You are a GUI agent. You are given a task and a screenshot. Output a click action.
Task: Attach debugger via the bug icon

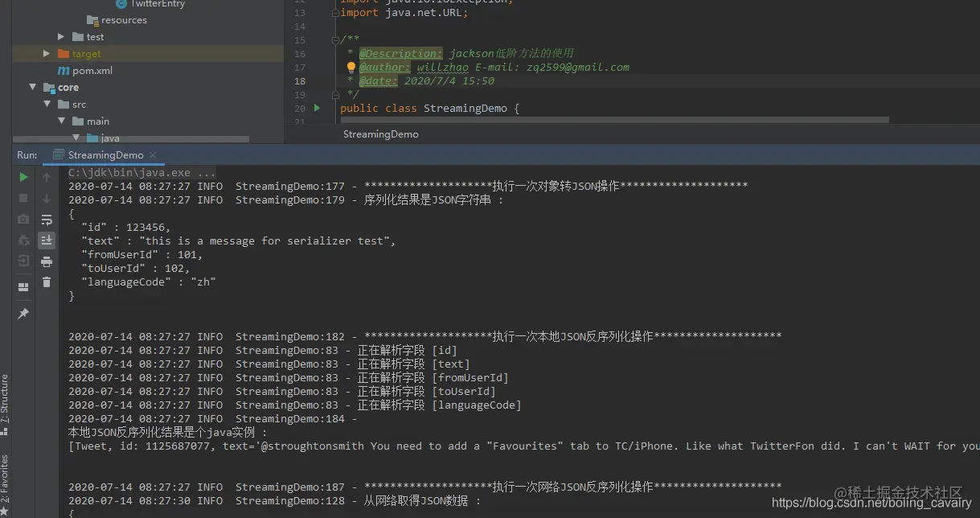(x=23, y=240)
